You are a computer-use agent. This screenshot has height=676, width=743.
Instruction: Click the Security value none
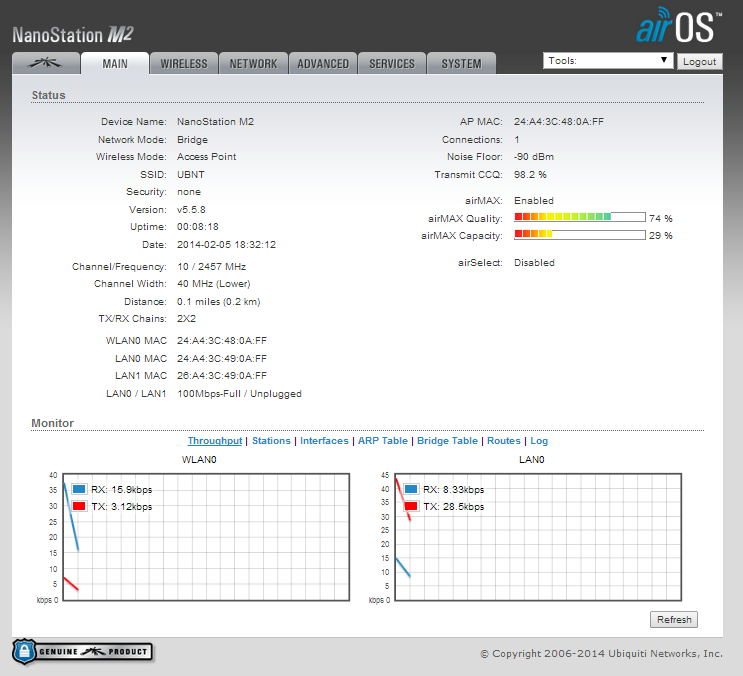[x=189, y=192]
